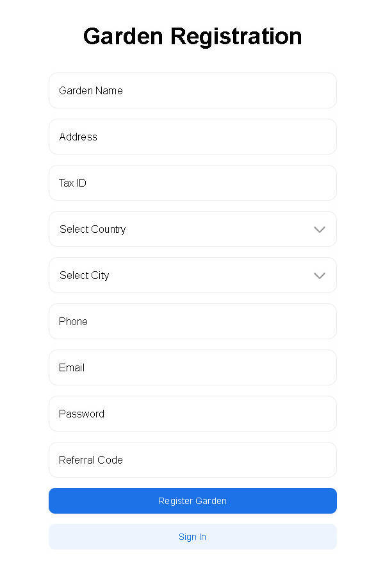The width and height of the screenshot is (392, 572).
Task: Click the Email input field
Action: 192,367
